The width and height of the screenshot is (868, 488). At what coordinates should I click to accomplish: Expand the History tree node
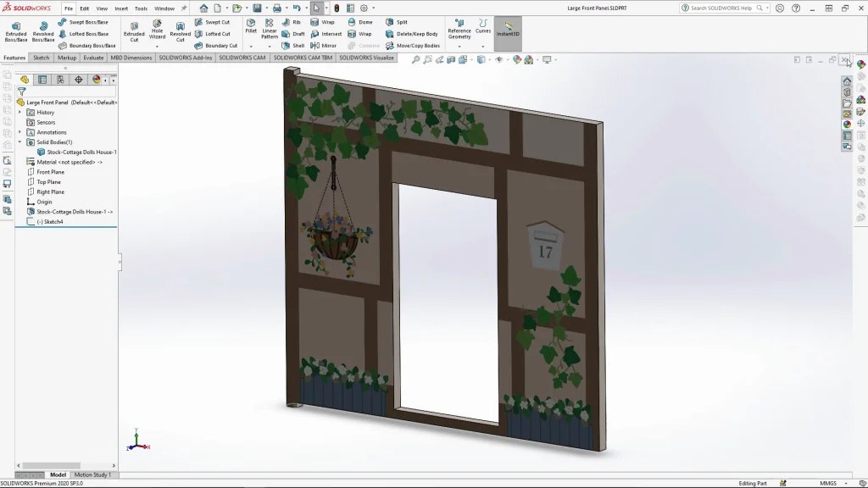click(20, 112)
